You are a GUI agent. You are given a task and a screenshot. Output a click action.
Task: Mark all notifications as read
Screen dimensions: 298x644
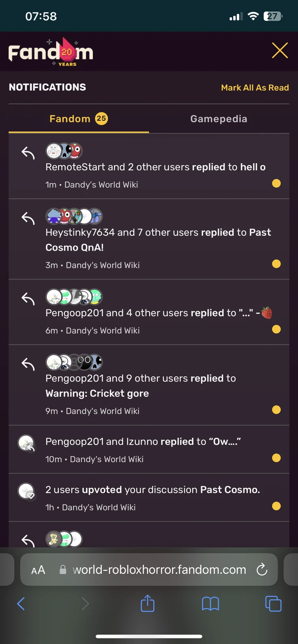255,87
